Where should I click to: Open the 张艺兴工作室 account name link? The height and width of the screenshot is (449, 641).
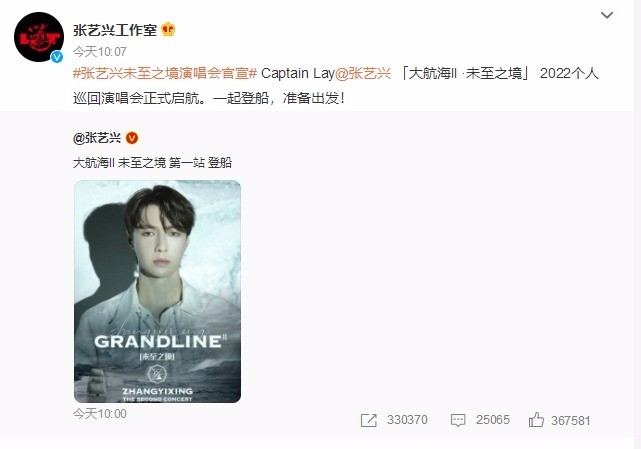click(115, 30)
